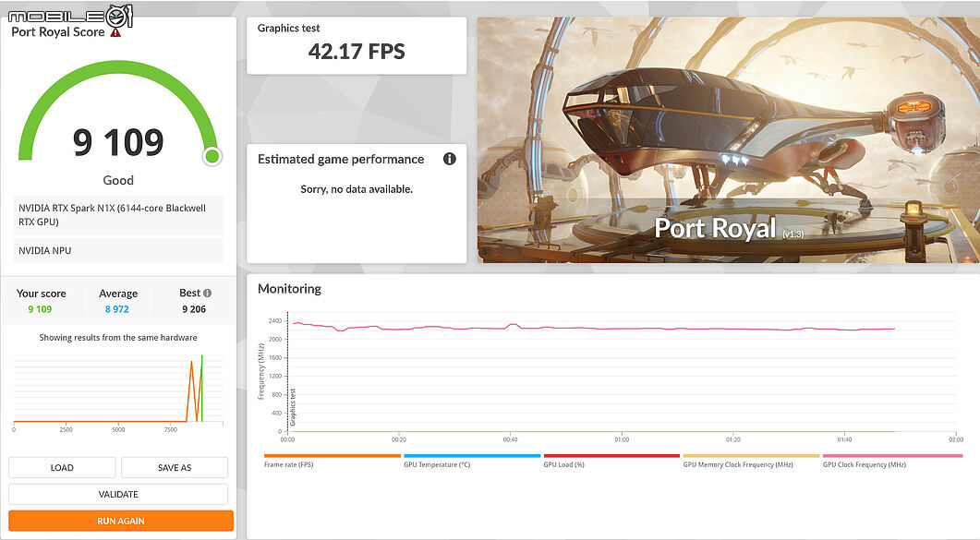The image size is (980, 540).
Task: Click the Graphics test heading
Action: tap(289, 28)
